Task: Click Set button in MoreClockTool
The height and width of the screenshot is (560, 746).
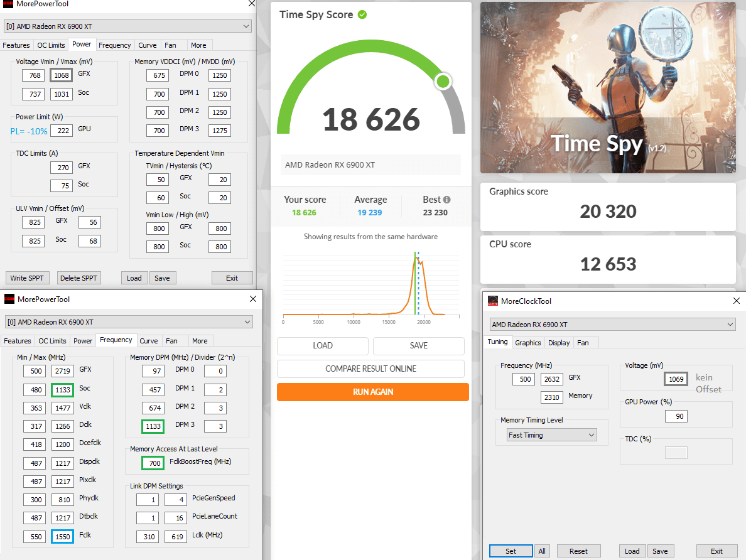Action: click(511, 551)
